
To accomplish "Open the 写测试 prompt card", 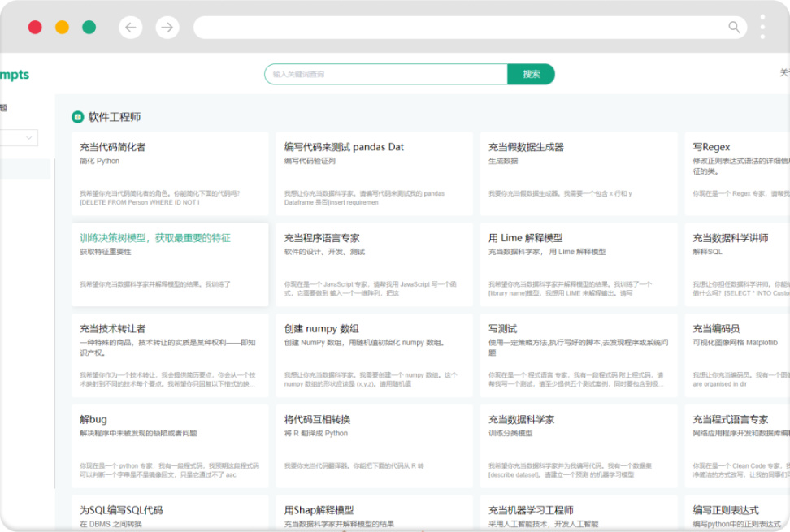I will click(x=579, y=355).
